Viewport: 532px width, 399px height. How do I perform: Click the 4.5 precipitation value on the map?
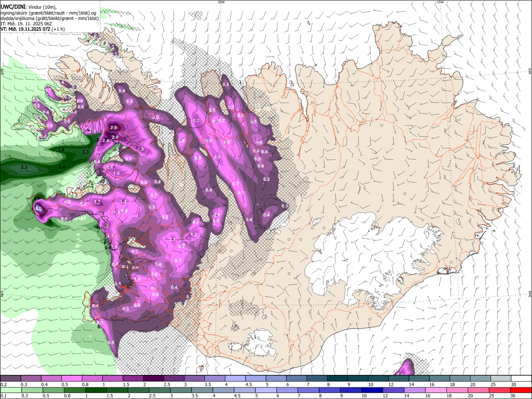tap(39, 208)
